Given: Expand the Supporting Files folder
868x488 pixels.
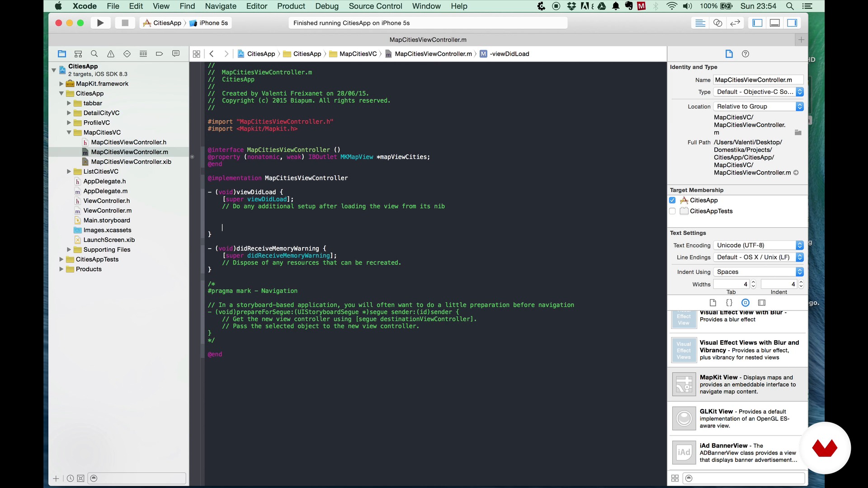Looking at the screenshot, I should 69,249.
